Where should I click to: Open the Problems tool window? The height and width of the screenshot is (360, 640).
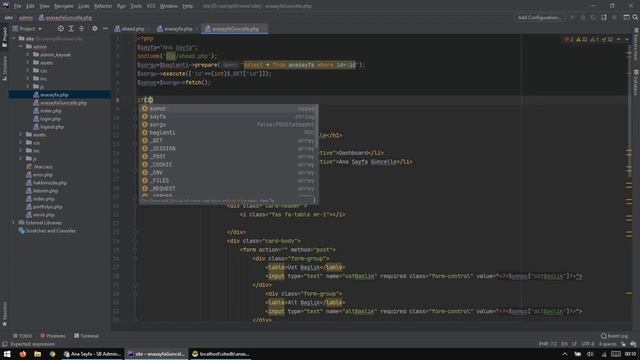[x=53, y=336]
